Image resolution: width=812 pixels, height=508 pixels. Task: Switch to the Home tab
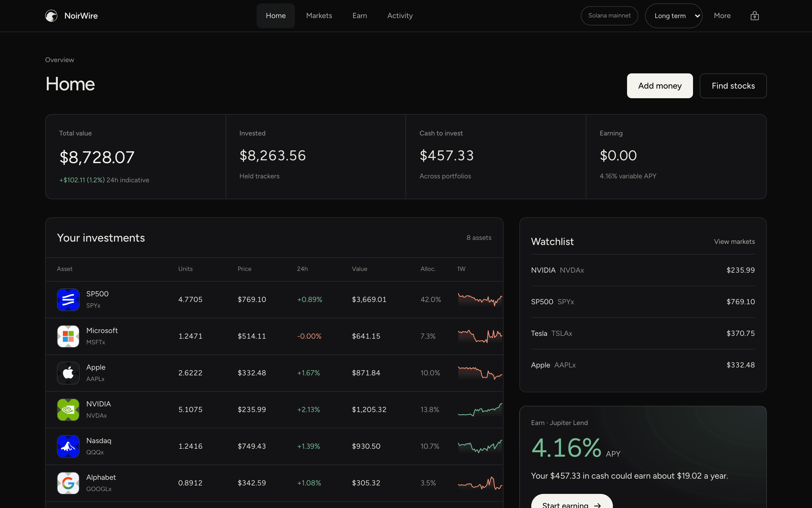tap(275, 16)
